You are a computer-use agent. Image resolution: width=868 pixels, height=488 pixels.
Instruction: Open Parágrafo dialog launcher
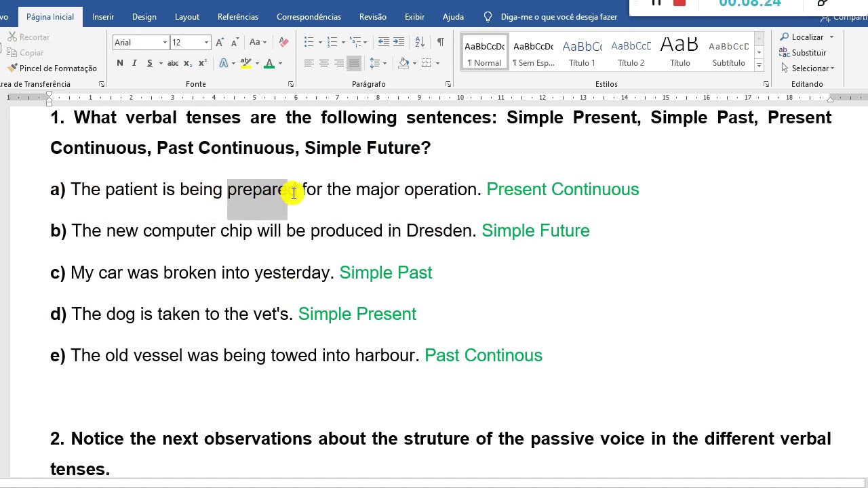[448, 84]
